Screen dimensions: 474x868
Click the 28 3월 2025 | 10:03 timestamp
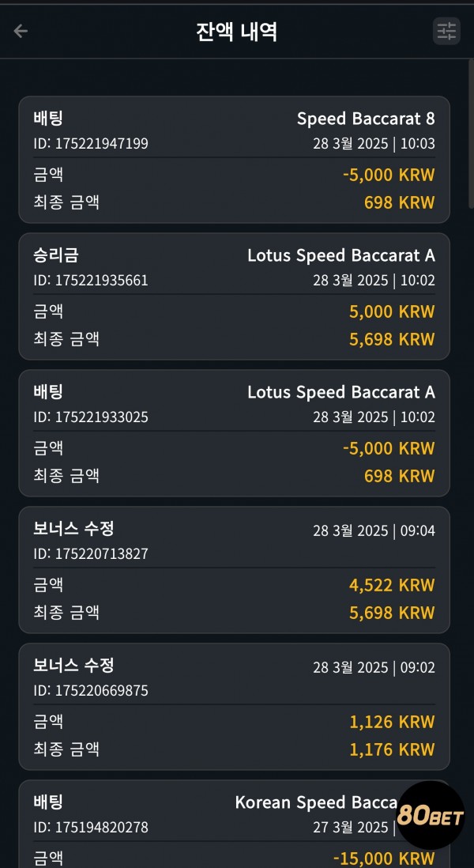click(x=374, y=143)
